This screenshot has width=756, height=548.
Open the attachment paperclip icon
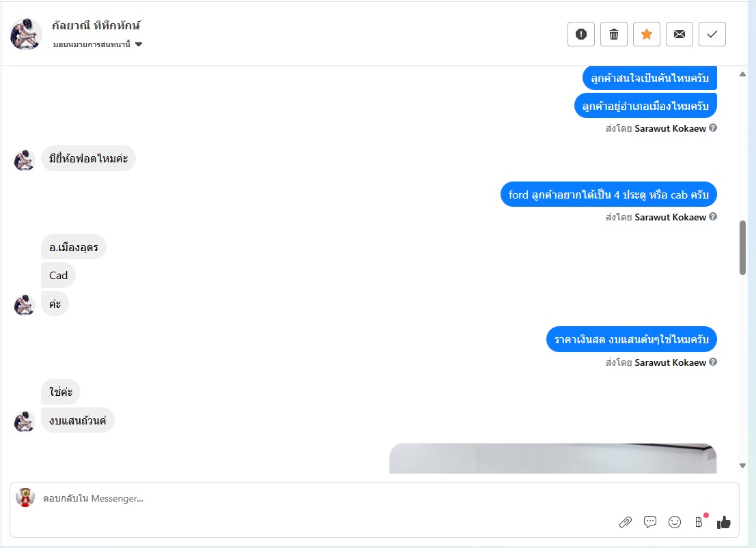click(x=626, y=522)
